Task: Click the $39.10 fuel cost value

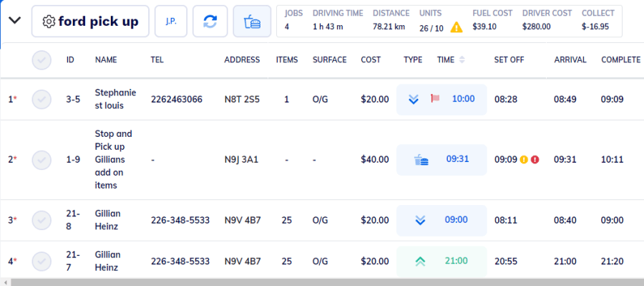Action: [484, 27]
